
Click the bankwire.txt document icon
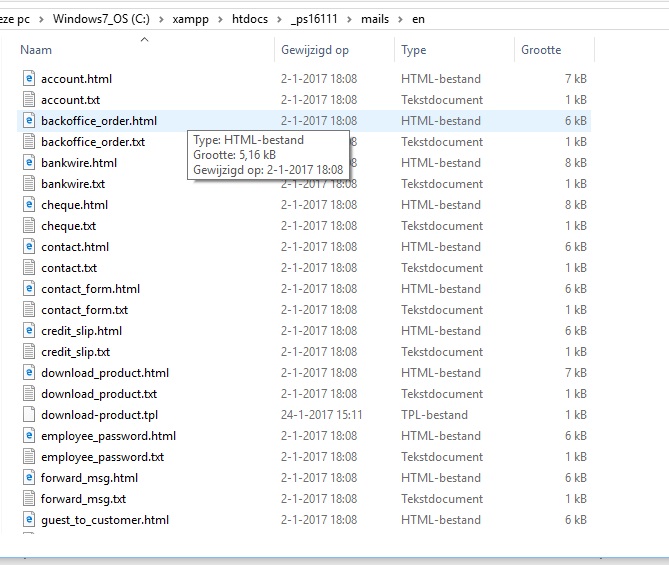(29, 183)
